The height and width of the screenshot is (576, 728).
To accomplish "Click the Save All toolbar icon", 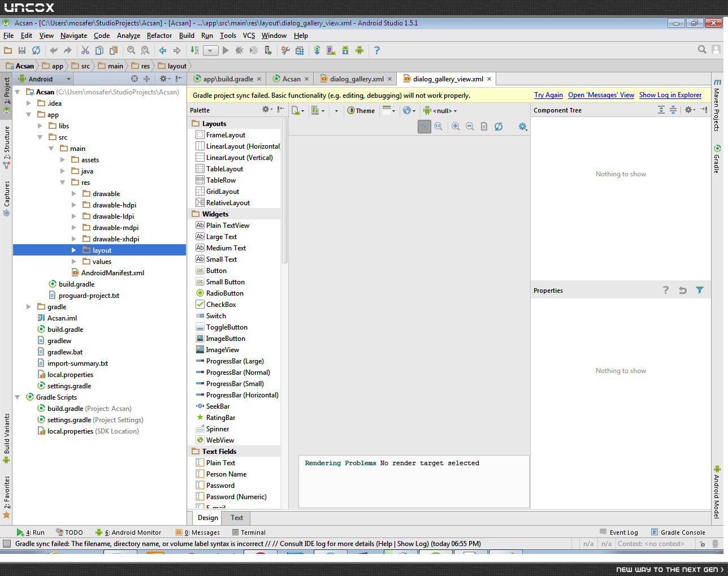I will [22, 50].
